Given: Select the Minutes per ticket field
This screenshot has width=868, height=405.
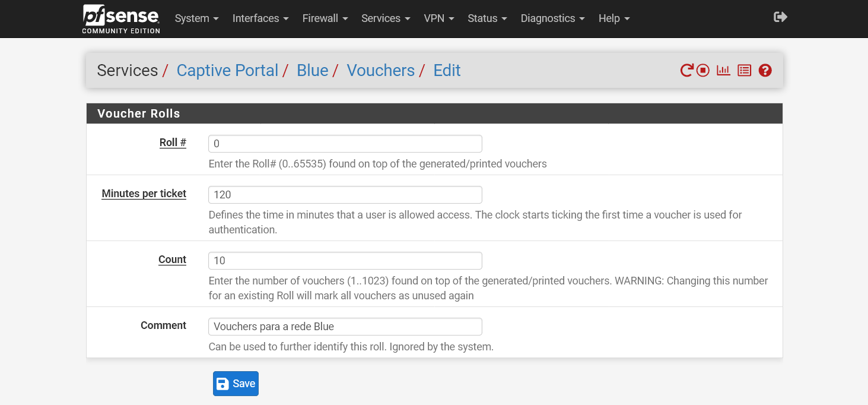Looking at the screenshot, I should (344, 194).
